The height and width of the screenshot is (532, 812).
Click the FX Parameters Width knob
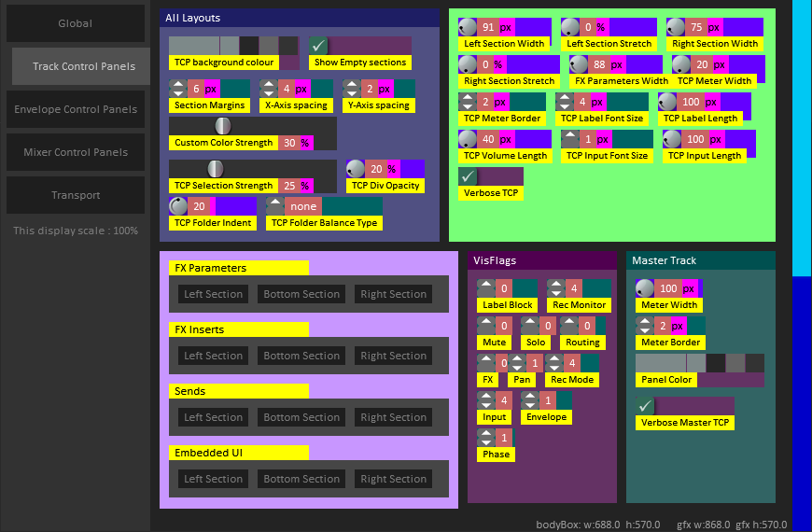[x=579, y=64]
